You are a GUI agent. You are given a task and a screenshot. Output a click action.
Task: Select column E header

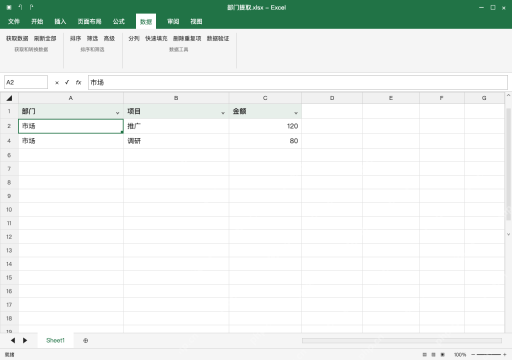point(391,98)
